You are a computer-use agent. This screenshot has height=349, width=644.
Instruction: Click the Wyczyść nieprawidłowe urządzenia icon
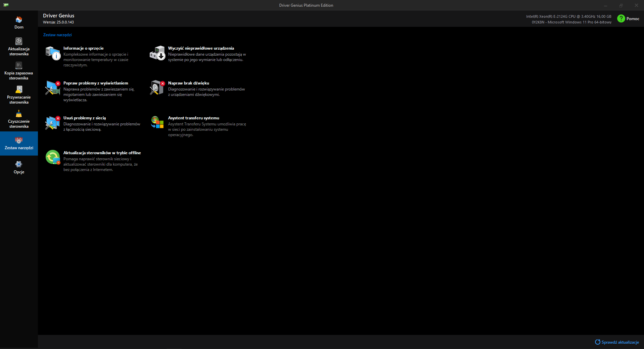click(x=157, y=53)
